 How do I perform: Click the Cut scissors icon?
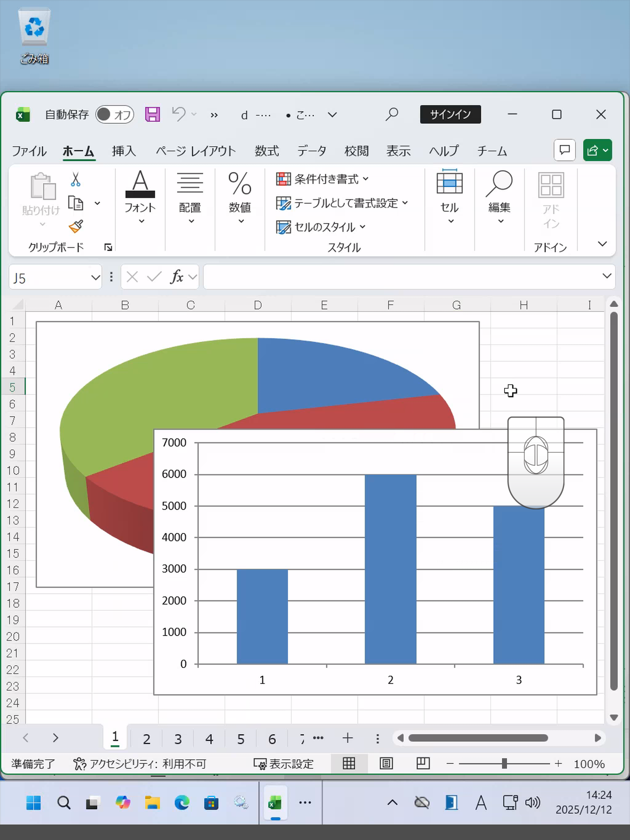(x=76, y=179)
